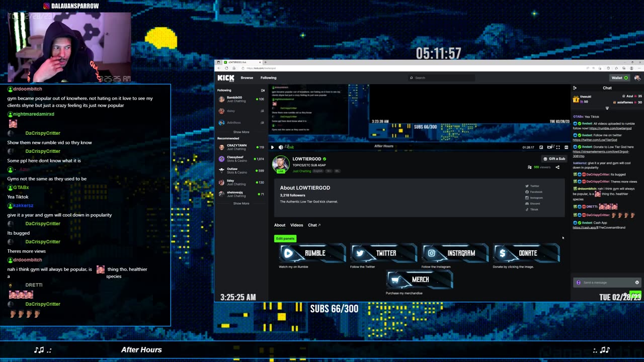Open the Twitter social link
The width and height of the screenshot is (644, 362).
[x=533, y=186]
